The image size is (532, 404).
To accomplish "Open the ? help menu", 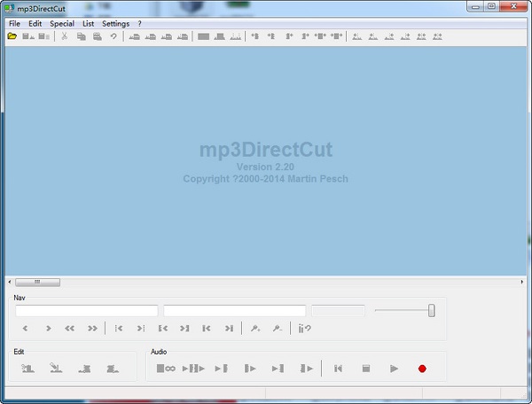I will [139, 23].
